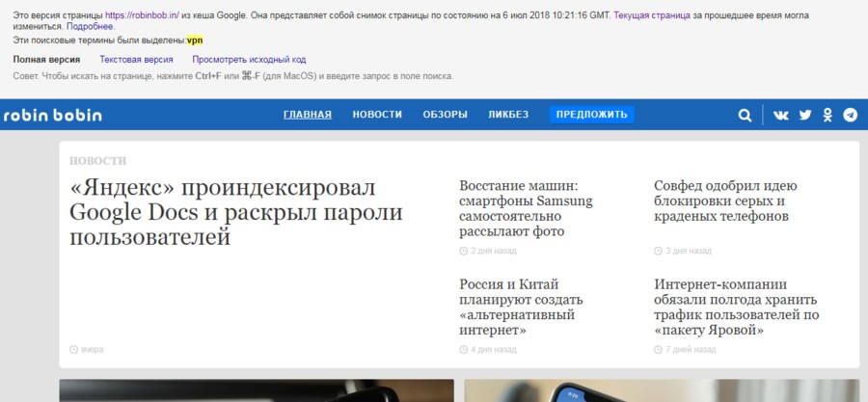
Task: Open the Odnoklassniki social icon
Action: 827,115
